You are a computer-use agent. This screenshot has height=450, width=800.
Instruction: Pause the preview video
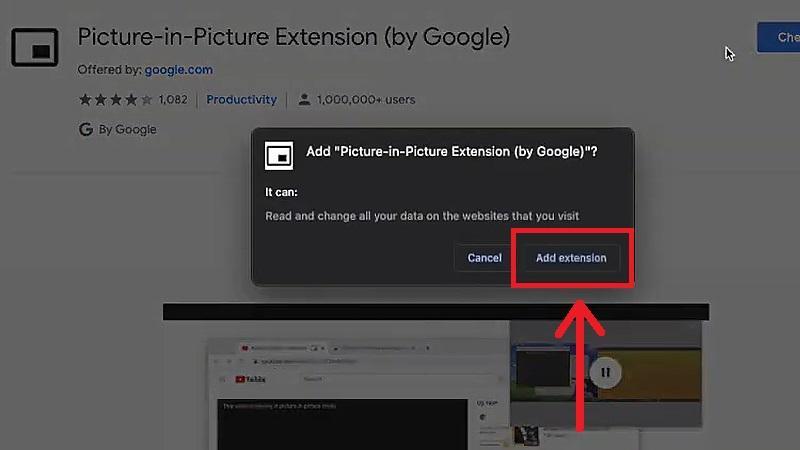click(x=605, y=373)
